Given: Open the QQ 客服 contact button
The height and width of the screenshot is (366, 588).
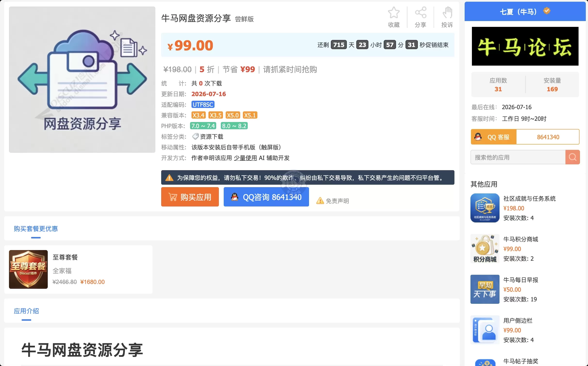Looking at the screenshot, I should coord(493,137).
